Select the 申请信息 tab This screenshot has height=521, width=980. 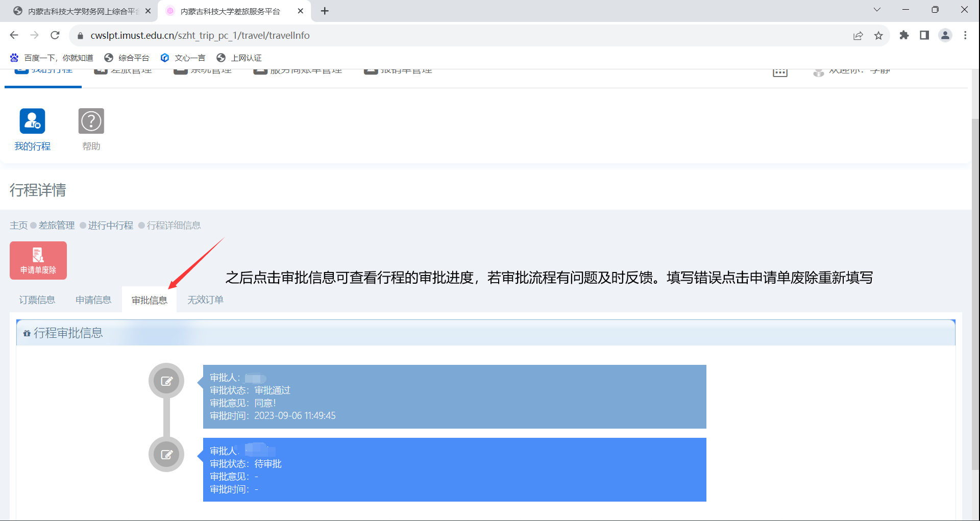(93, 300)
